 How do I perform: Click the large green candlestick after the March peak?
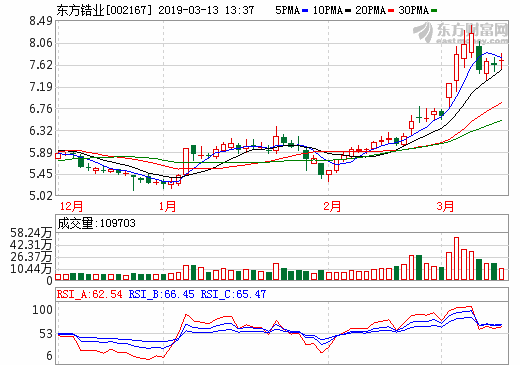[x=479, y=58]
